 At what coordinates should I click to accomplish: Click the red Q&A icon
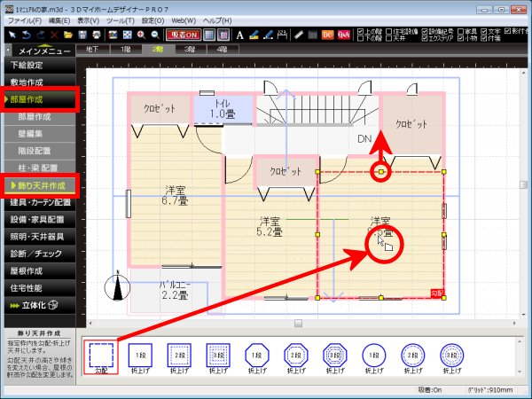click(x=344, y=35)
